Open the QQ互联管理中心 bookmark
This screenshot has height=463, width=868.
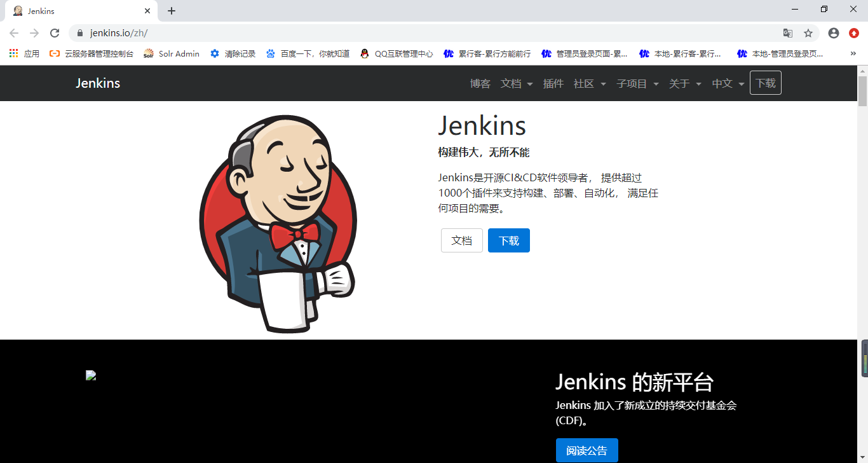397,54
